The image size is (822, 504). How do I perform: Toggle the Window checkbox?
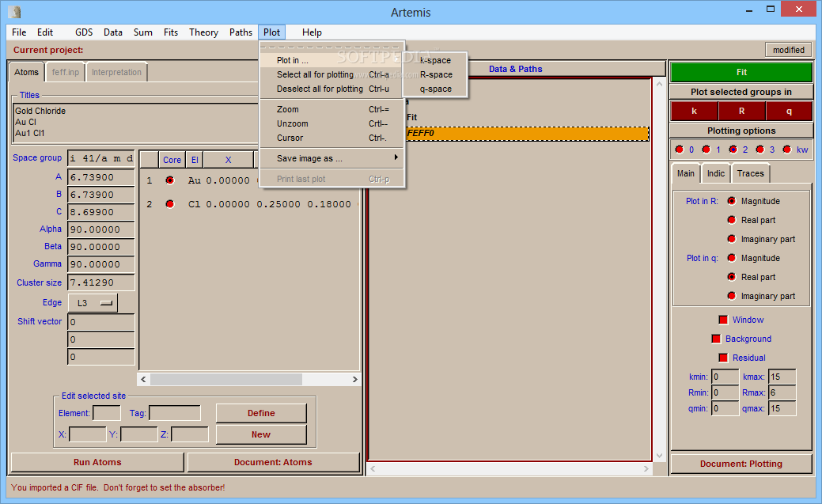pyautogui.click(x=723, y=320)
